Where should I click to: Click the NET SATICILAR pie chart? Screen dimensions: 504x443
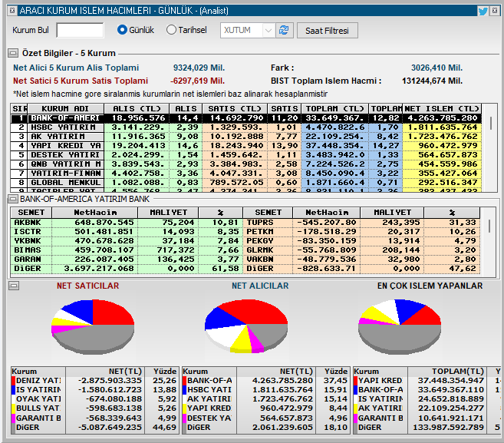click(93, 327)
